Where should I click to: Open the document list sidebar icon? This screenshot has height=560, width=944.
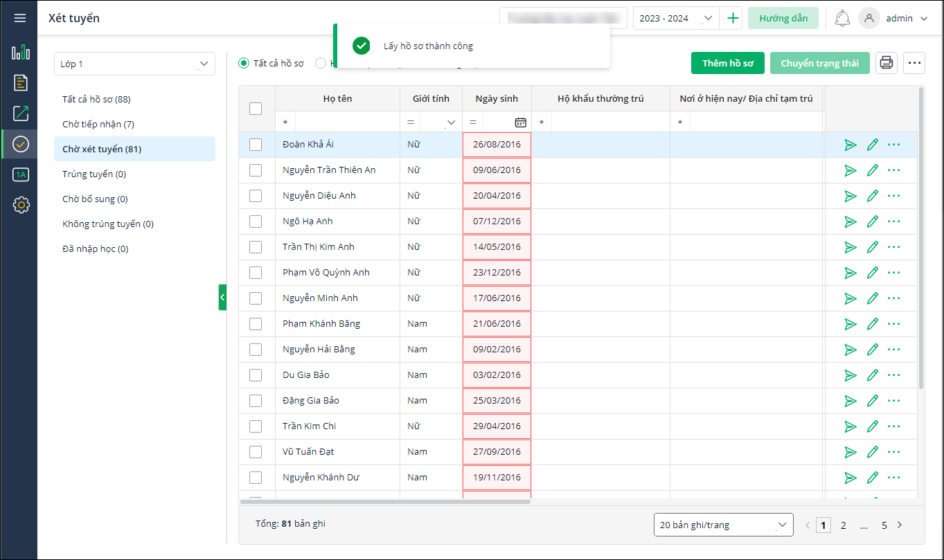(x=21, y=83)
